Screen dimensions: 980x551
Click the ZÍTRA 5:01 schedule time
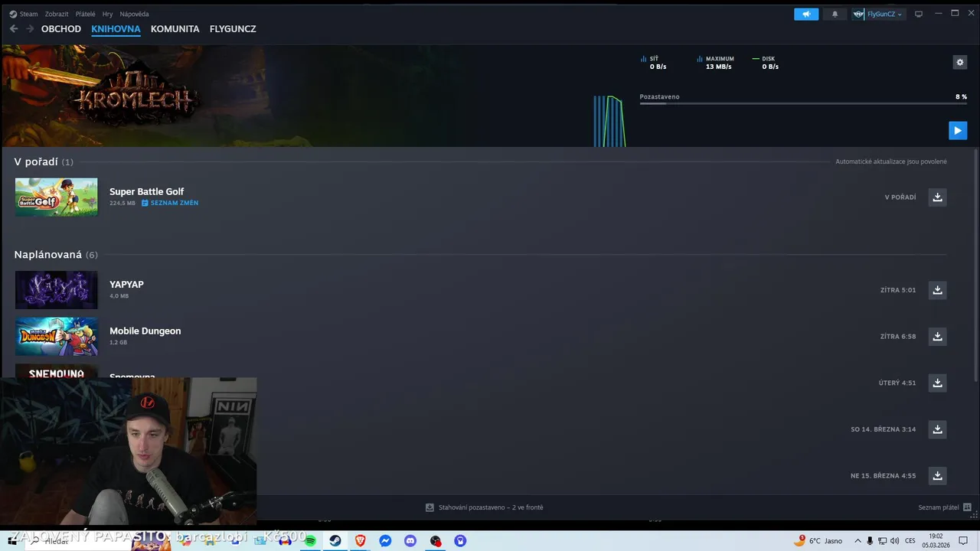[898, 290]
